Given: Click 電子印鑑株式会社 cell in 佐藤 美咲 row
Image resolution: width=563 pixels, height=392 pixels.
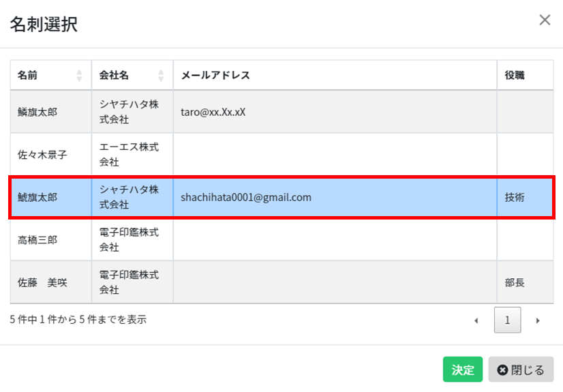Looking at the screenshot, I should [132, 282].
